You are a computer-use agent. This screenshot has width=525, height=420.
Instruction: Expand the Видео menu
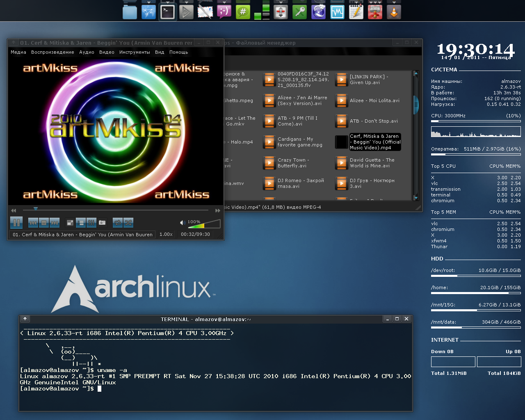[107, 52]
